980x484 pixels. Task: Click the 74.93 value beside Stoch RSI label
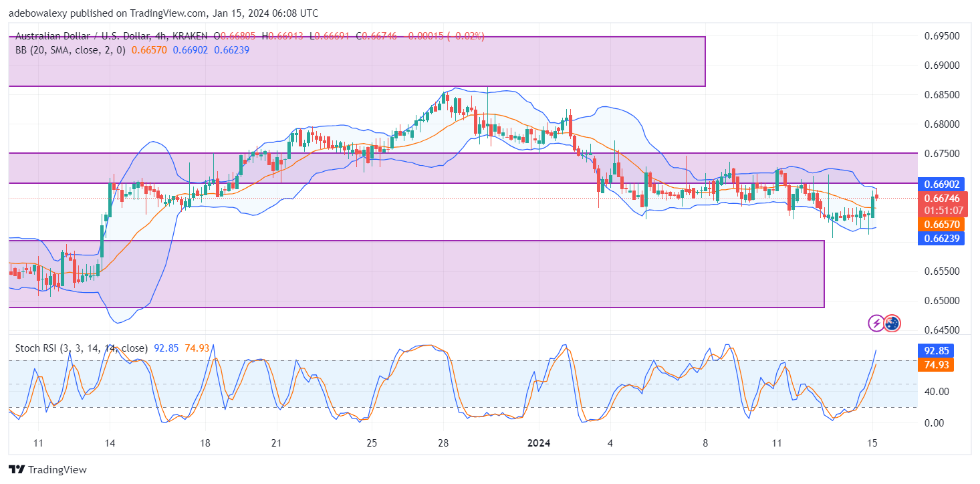(196, 348)
